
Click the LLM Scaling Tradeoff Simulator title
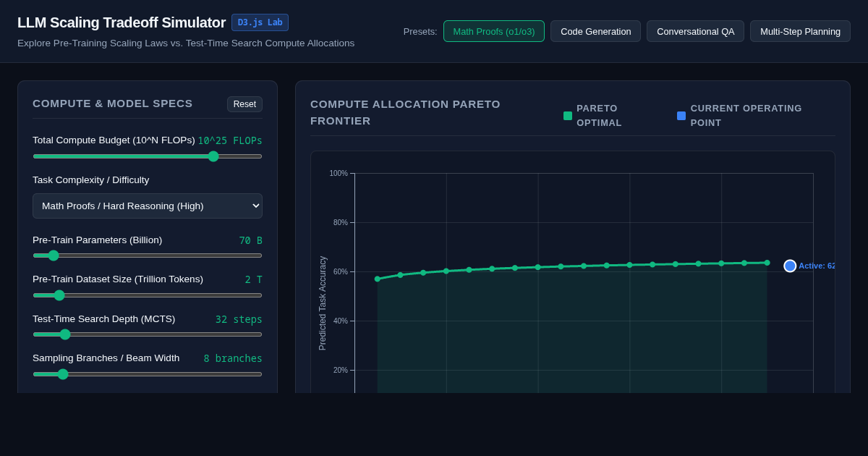point(122,22)
